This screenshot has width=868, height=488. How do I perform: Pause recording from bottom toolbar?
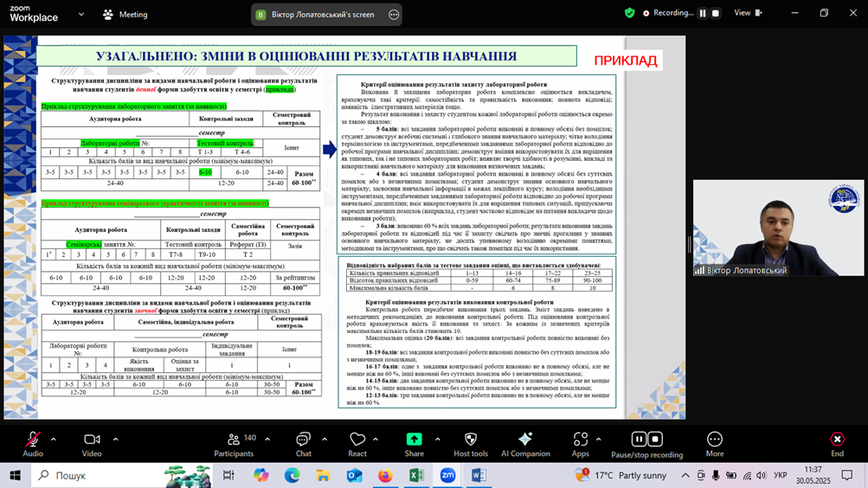pyautogui.click(x=639, y=440)
